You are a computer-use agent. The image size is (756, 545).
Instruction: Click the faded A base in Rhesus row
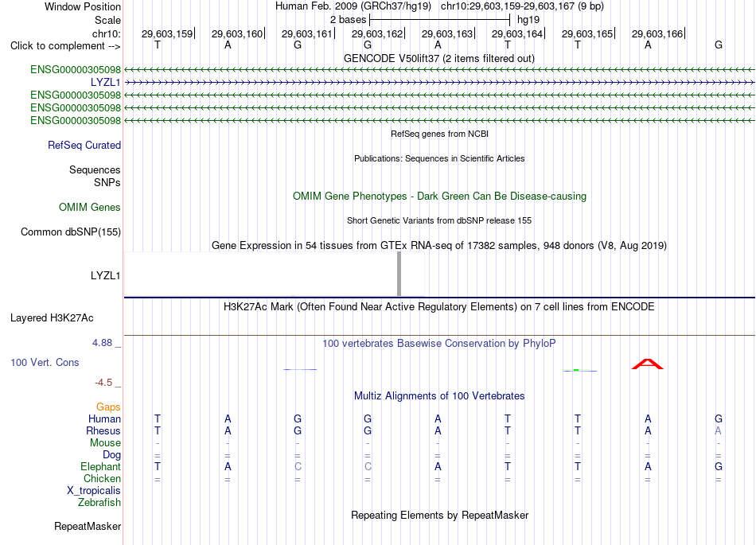point(718,430)
